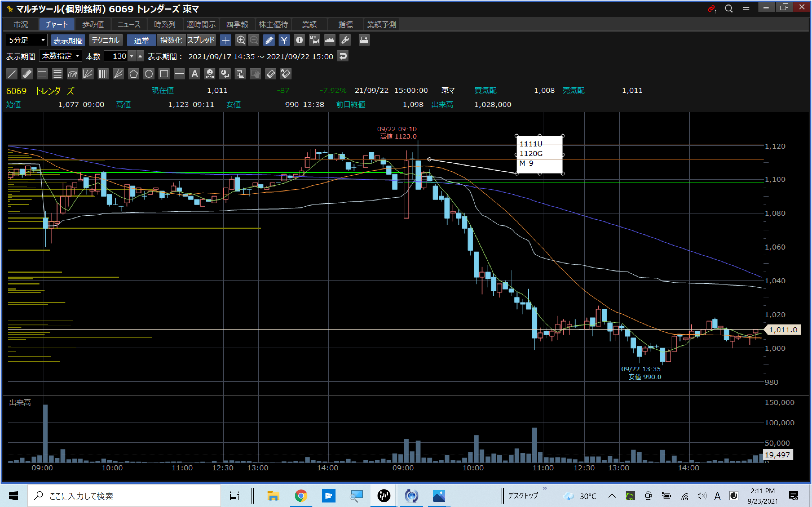812x507 pixels.
Task: Switch to the ニュース tab
Action: click(x=129, y=25)
